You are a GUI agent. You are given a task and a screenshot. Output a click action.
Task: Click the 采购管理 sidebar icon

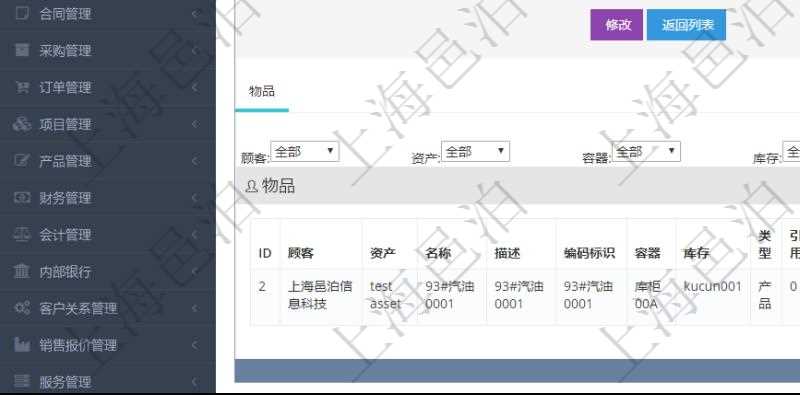pos(21,50)
